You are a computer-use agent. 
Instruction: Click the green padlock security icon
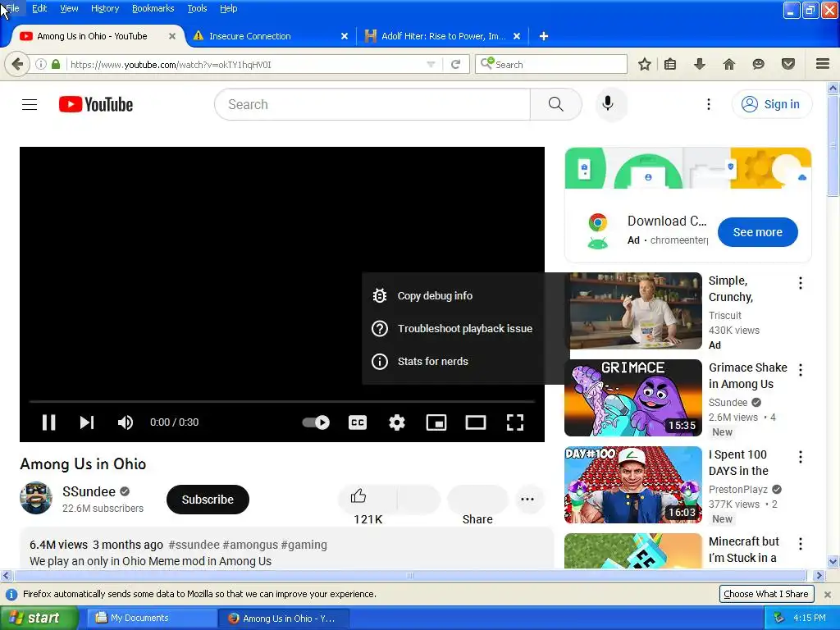point(56,64)
